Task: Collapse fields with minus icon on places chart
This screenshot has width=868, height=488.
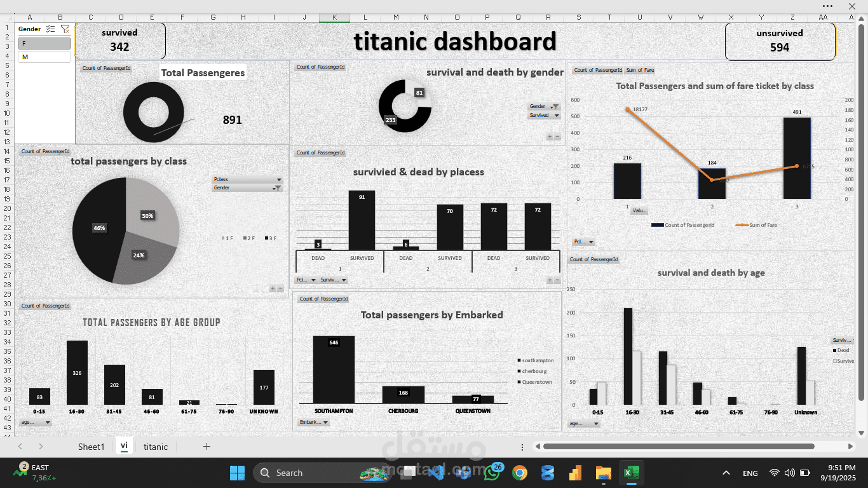Action: [557, 280]
